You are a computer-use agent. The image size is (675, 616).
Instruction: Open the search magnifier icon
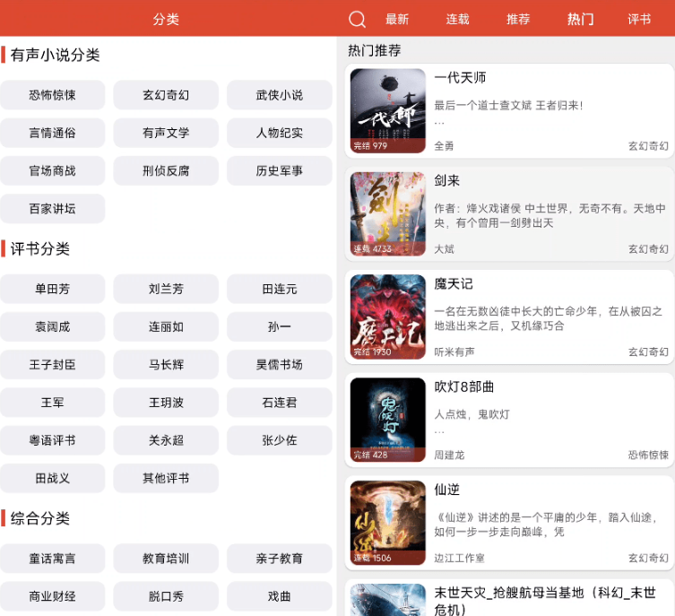coord(357,19)
